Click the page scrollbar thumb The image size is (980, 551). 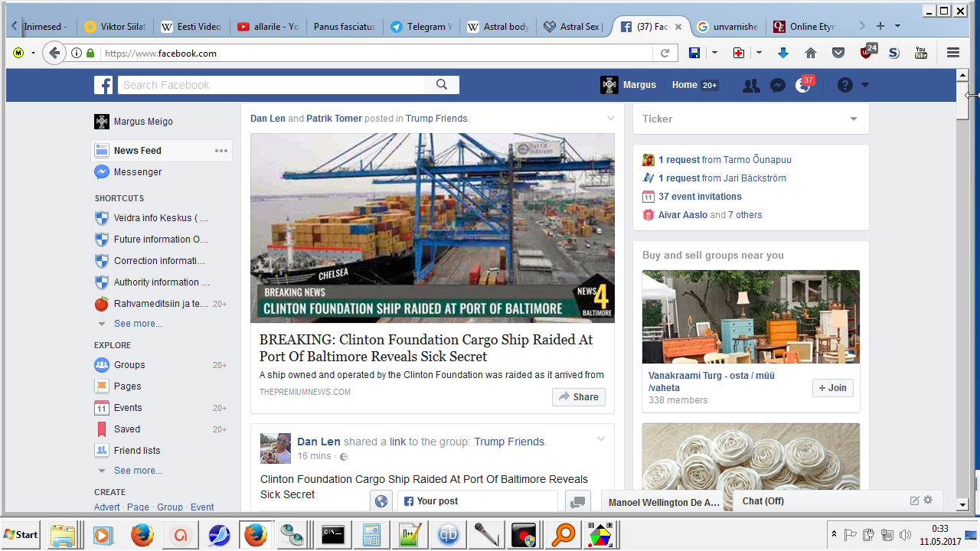tap(963, 101)
